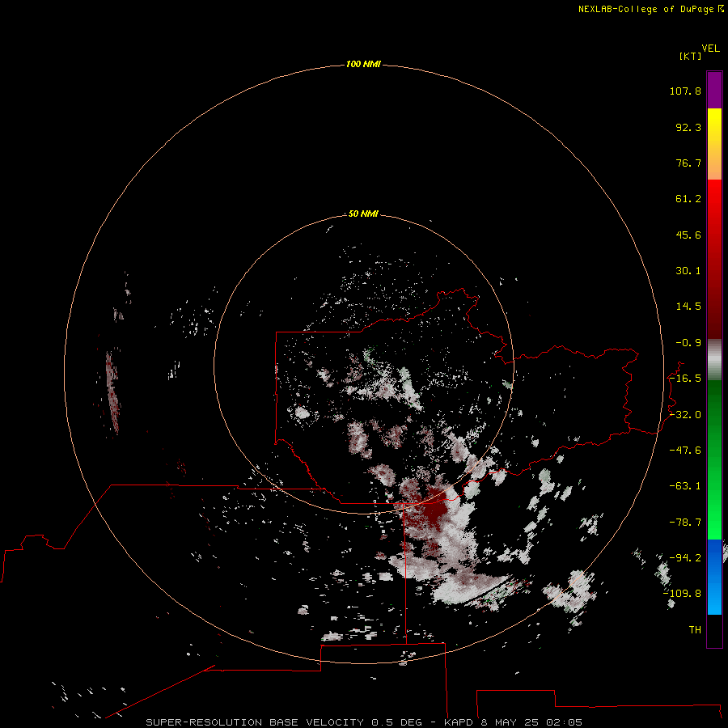The height and width of the screenshot is (728, 728).
Task: Click the -94.2 legend value
Action: tap(685, 557)
